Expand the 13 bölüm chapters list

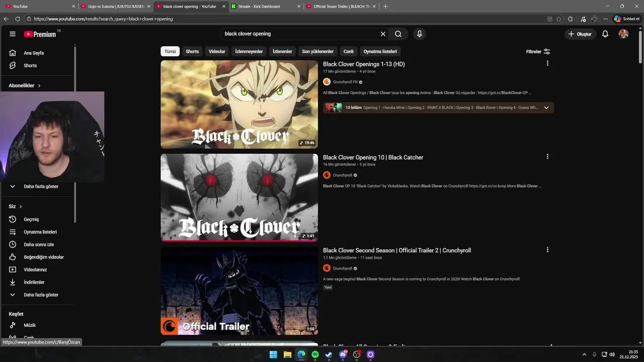tap(546, 108)
